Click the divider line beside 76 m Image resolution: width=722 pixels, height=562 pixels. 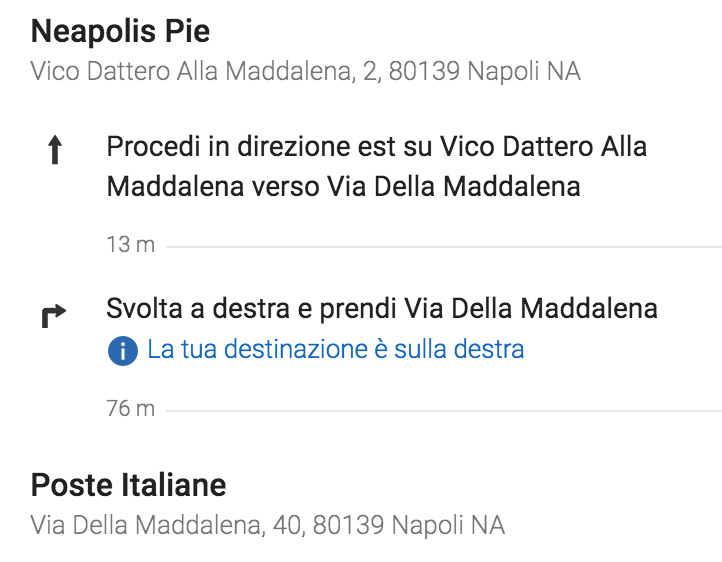click(x=444, y=411)
